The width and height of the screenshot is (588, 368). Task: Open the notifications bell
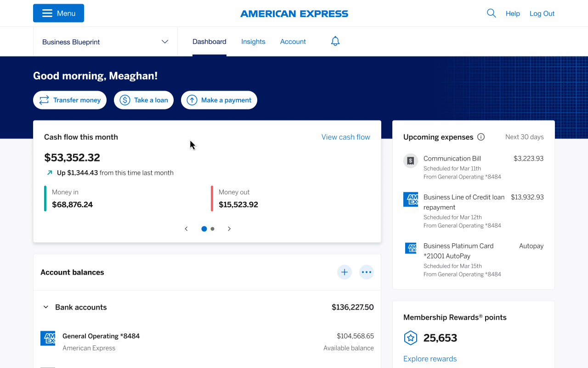335,41
